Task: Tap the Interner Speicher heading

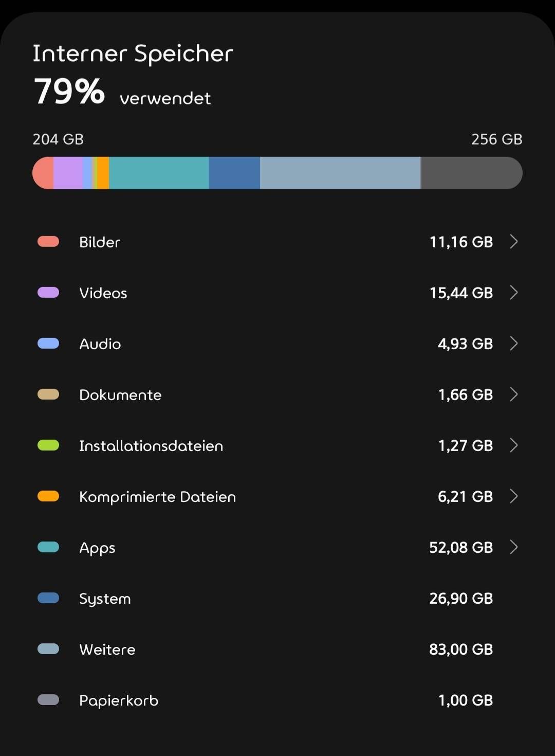Action: pyautogui.click(x=133, y=54)
